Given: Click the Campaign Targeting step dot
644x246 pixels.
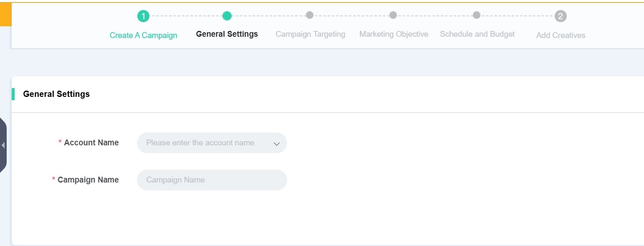Looking at the screenshot, I should [x=310, y=15].
